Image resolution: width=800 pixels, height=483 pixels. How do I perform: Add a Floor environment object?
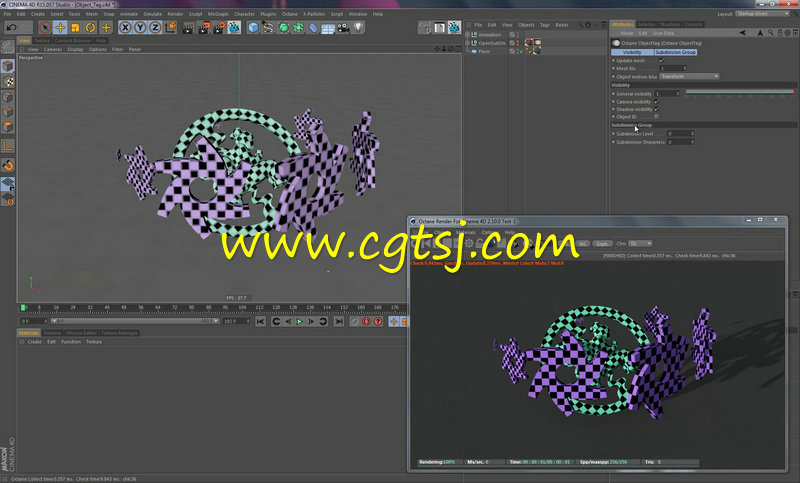click(x=328, y=27)
